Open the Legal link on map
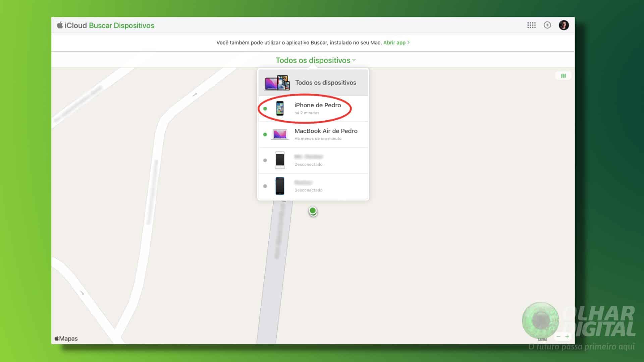The image size is (644, 362). 542,339
